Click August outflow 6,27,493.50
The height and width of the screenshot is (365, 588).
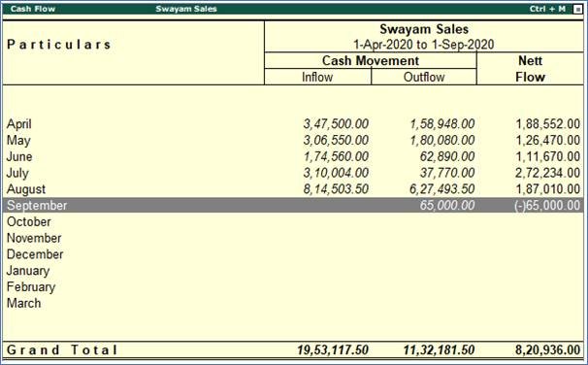click(x=442, y=189)
